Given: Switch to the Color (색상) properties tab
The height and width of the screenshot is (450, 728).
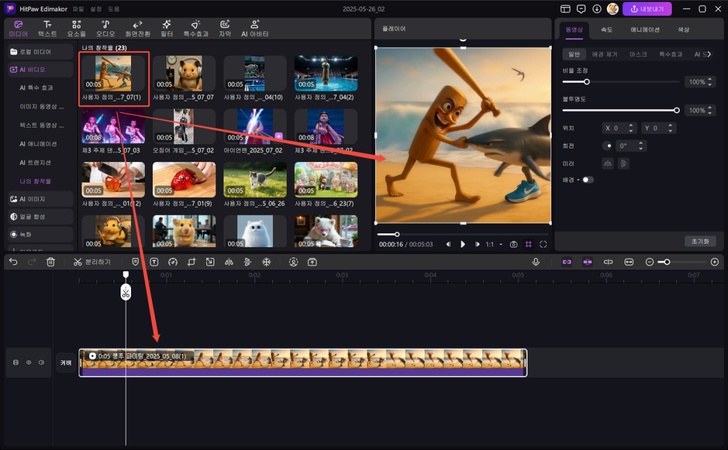Looking at the screenshot, I should (683, 30).
